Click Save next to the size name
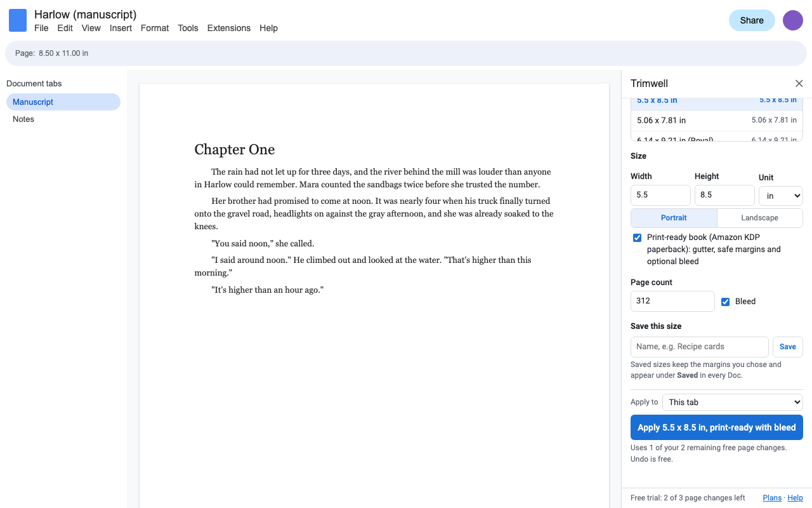Viewport: 812px width, 508px height. [x=788, y=347]
